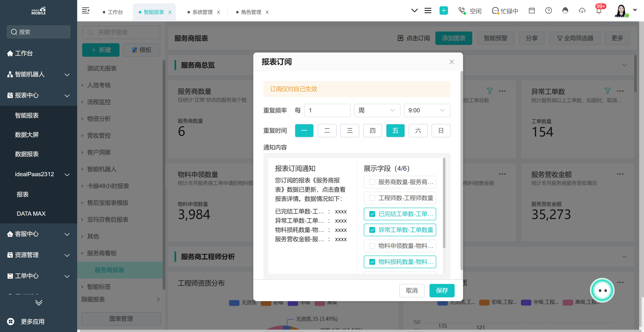Uncheck the 已完结工单数-工单 field checkbox
Image resolution: width=644 pixels, height=332 pixels.
(372, 214)
